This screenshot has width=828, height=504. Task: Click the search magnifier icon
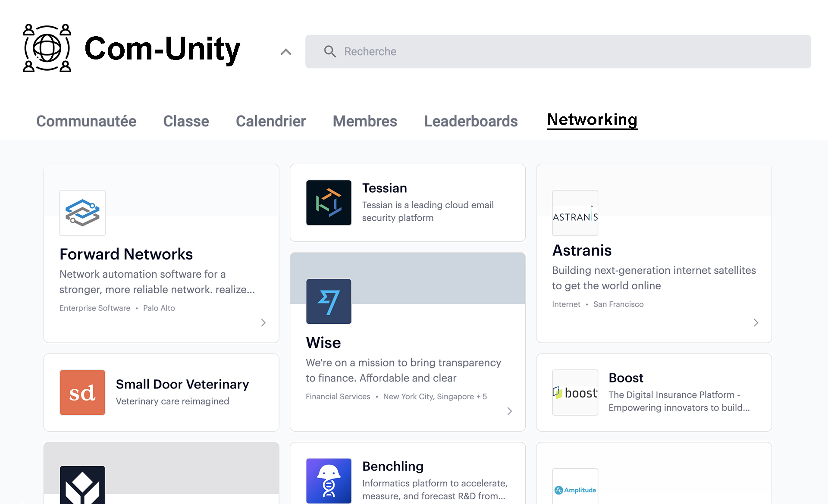click(330, 52)
